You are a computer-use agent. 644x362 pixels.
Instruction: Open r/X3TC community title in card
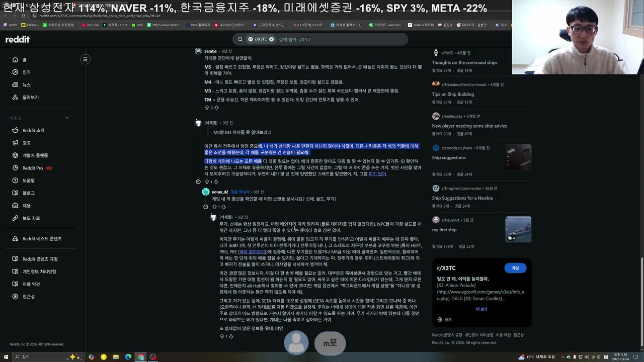pos(446,268)
